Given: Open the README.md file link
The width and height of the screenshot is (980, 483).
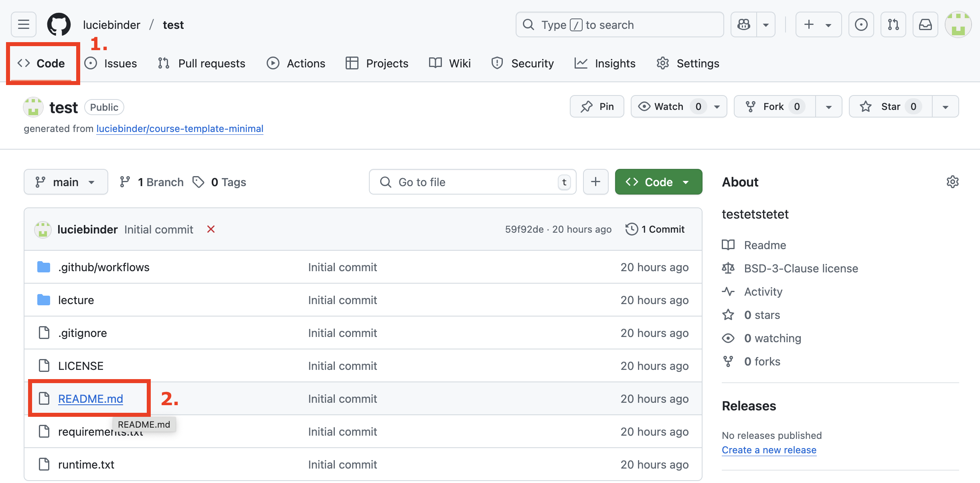Looking at the screenshot, I should 91,399.
